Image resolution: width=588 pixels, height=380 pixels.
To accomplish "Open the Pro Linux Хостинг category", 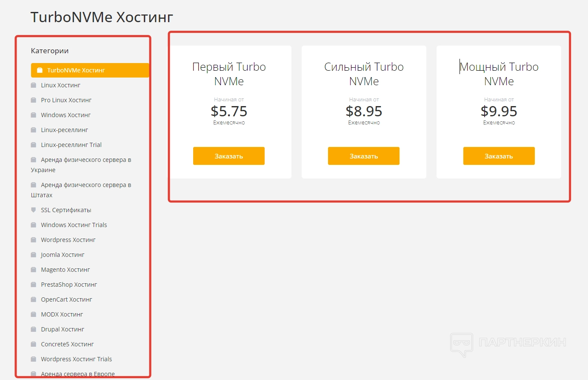I will coord(66,100).
